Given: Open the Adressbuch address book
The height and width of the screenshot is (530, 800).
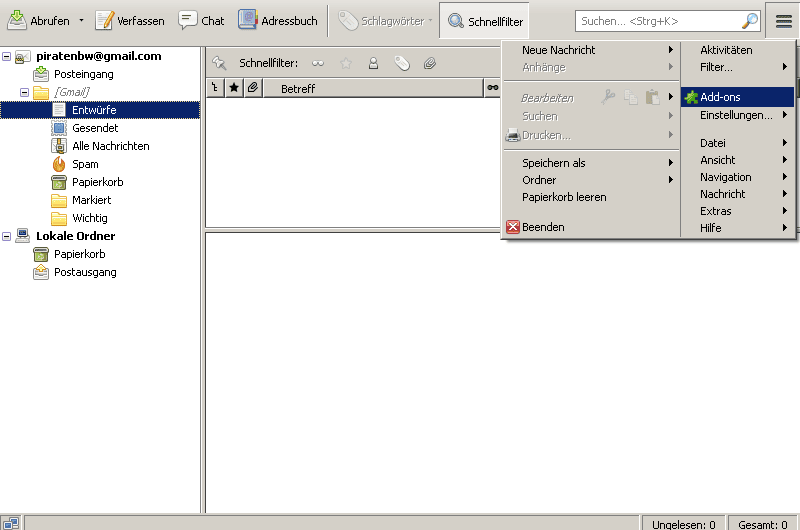Looking at the screenshot, I should click(x=278, y=21).
